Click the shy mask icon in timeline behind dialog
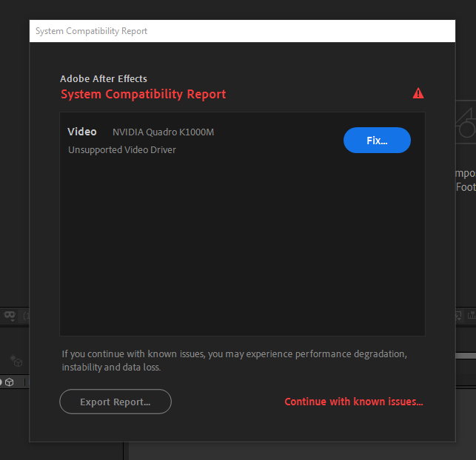Image resolution: width=476 pixels, height=460 pixels. [x=10, y=316]
